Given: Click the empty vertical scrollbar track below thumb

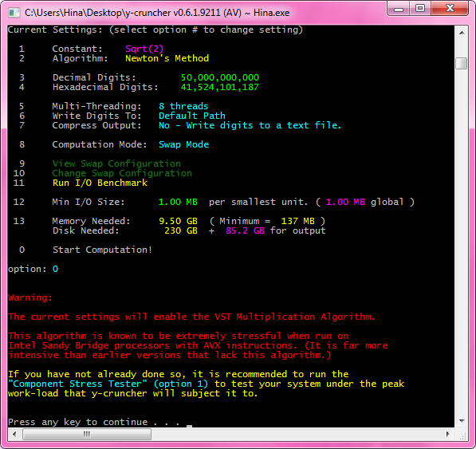Looking at the screenshot, I should 462,242.
